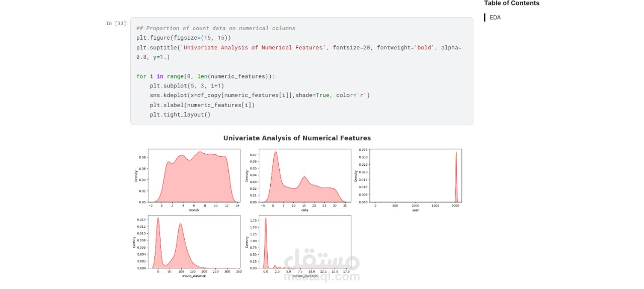Viewport: 644px width, 289px height.
Task: Click the Table of Contents heading
Action: click(x=511, y=4)
